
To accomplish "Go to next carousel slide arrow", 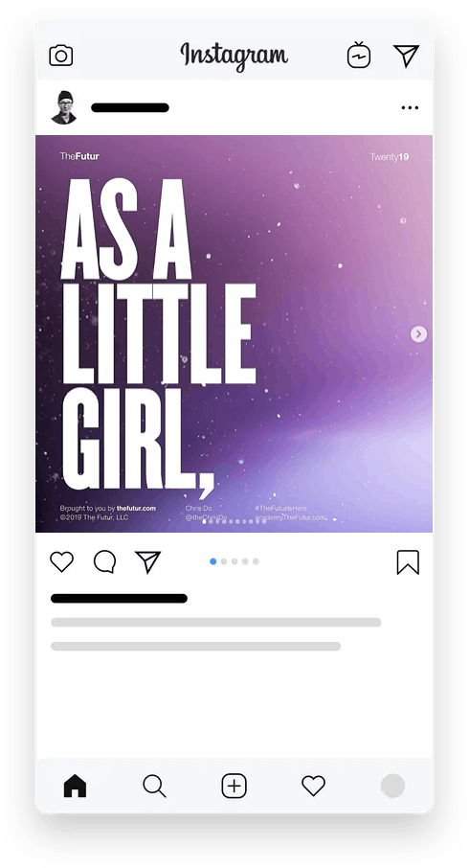I will (x=418, y=333).
